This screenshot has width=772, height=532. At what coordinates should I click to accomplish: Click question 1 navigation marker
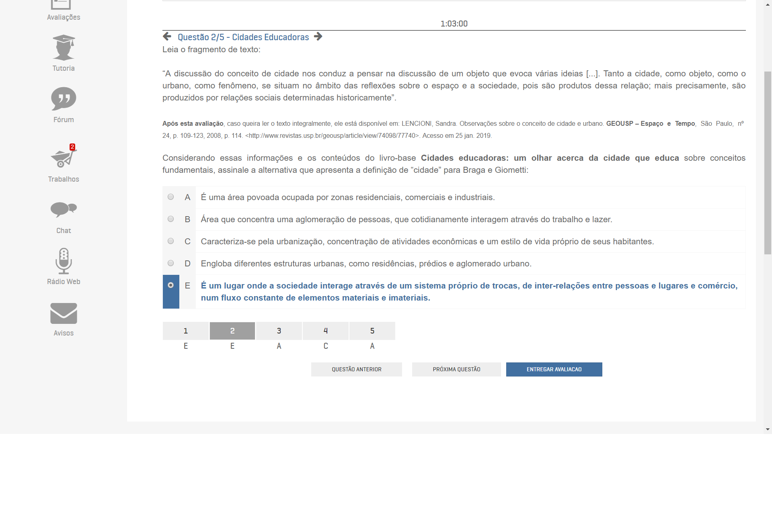pyautogui.click(x=185, y=330)
